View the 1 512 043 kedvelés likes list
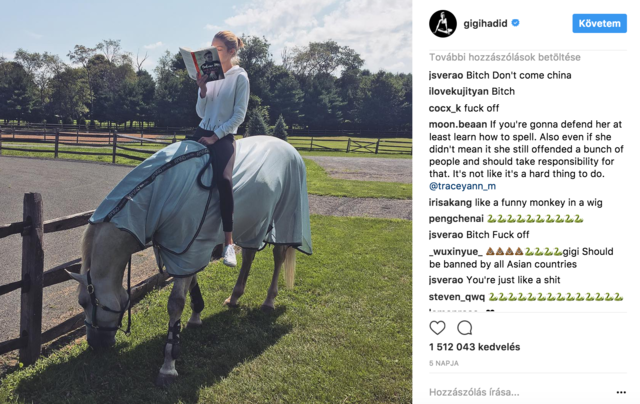The image size is (640, 404). 474,347
